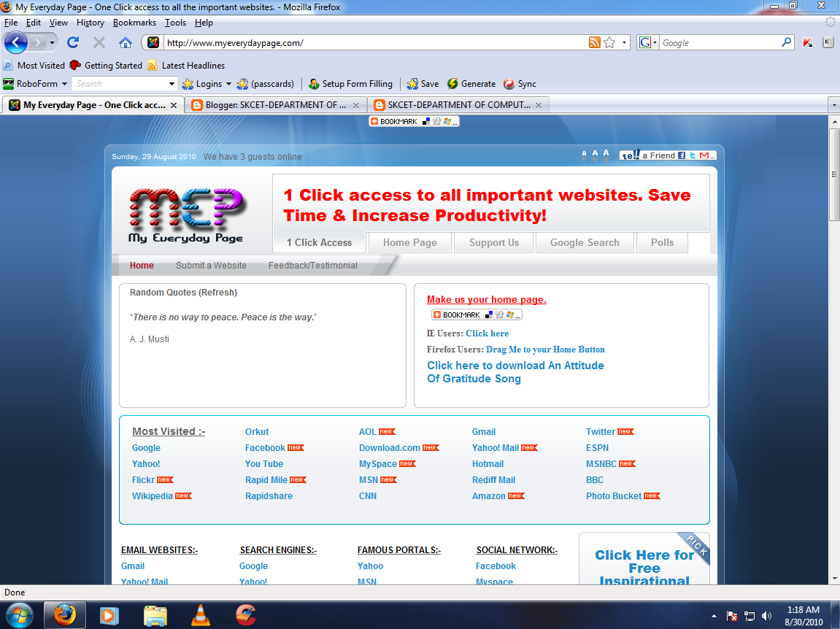840x629 pixels.
Task: Open Feedback/Testimonial link
Action: click(313, 265)
